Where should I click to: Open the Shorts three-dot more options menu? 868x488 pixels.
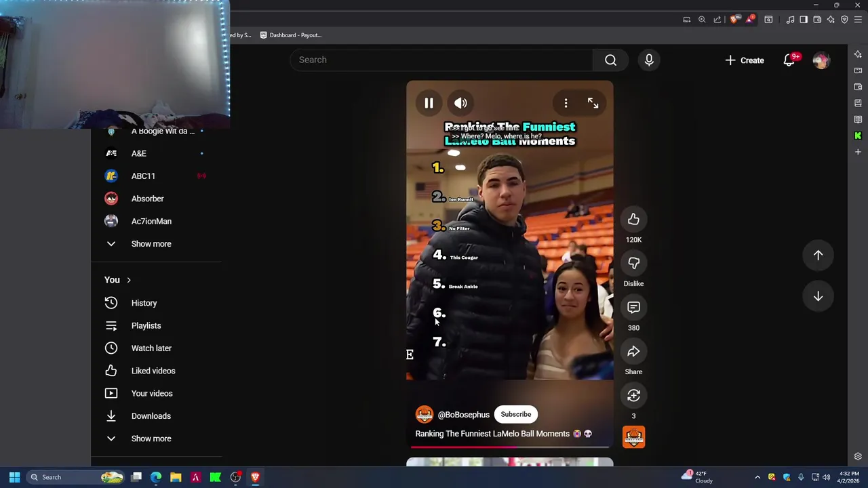(x=566, y=103)
